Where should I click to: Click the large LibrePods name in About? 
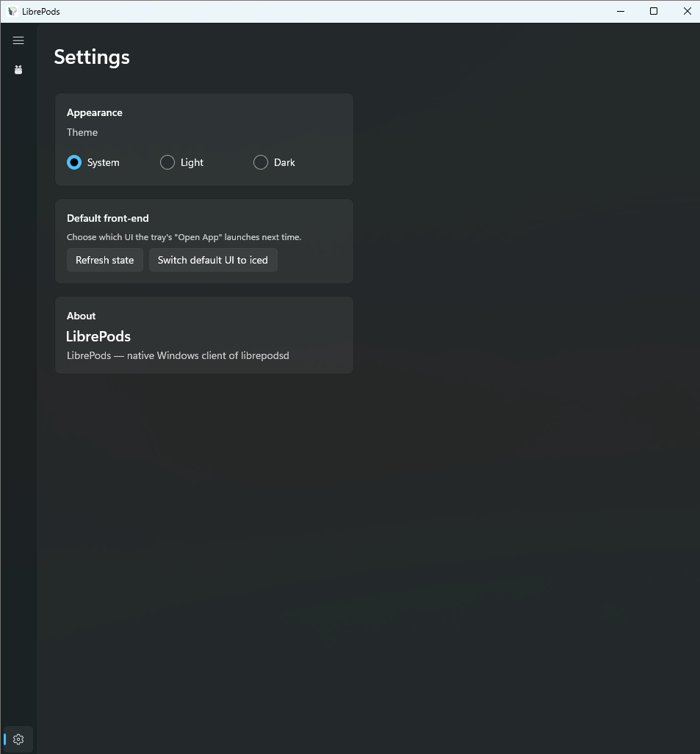[98, 336]
